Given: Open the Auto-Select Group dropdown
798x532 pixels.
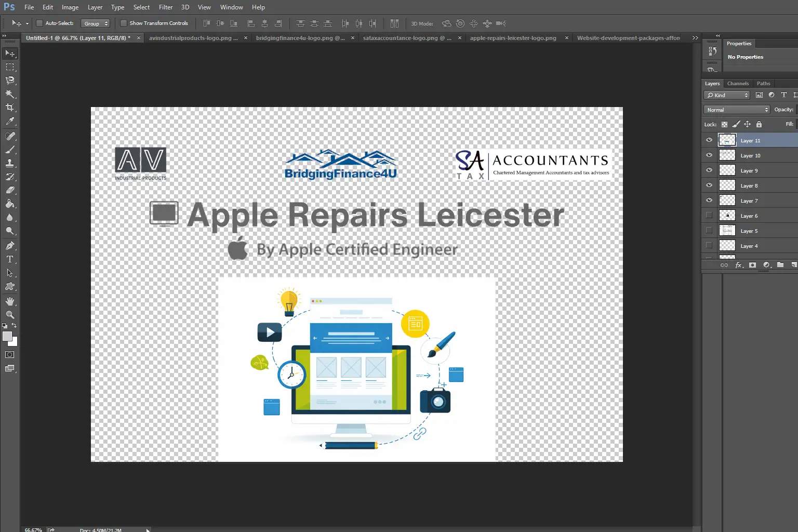Looking at the screenshot, I should point(96,23).
